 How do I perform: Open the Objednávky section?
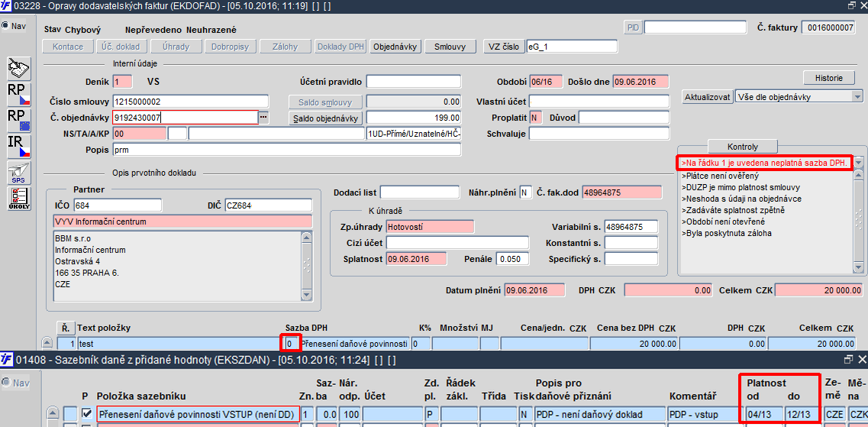395,47
